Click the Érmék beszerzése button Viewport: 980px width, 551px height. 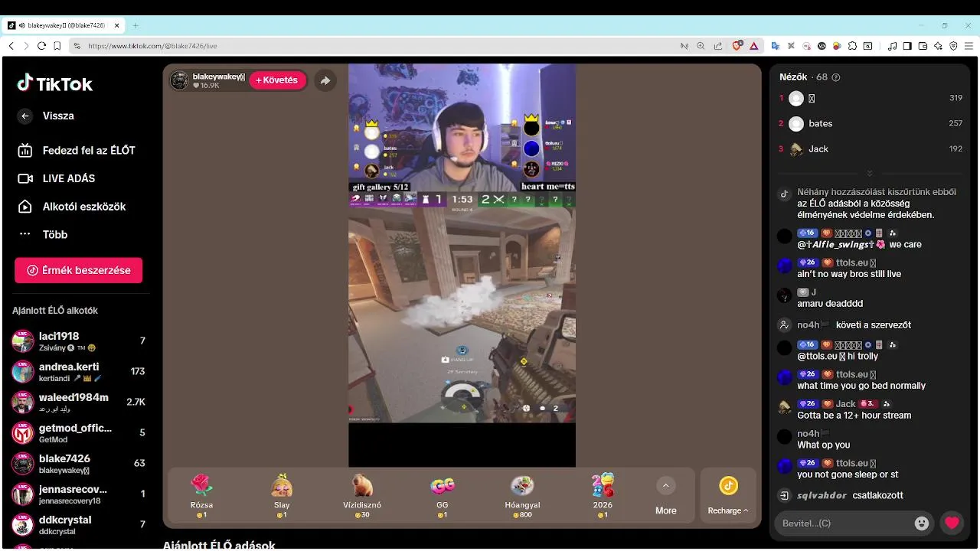(x=78, y=270)
